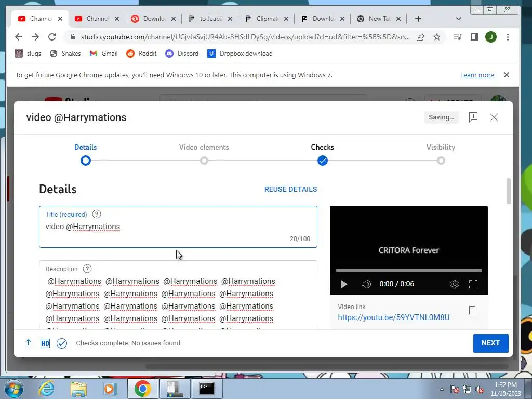The height and width of the screenshot is (399, 532).
Task: Open Windows Explorer folder on taskbar
Action: [x=79, y=389]
